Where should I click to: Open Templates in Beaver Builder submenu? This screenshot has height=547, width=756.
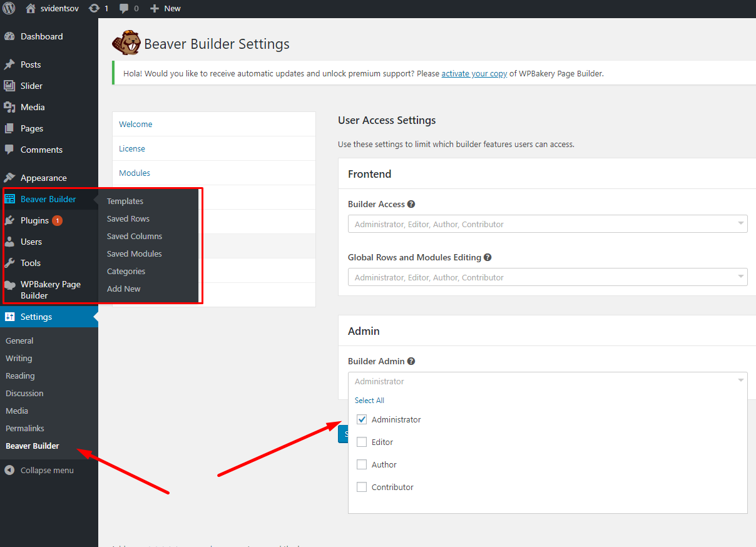[125, 201]
